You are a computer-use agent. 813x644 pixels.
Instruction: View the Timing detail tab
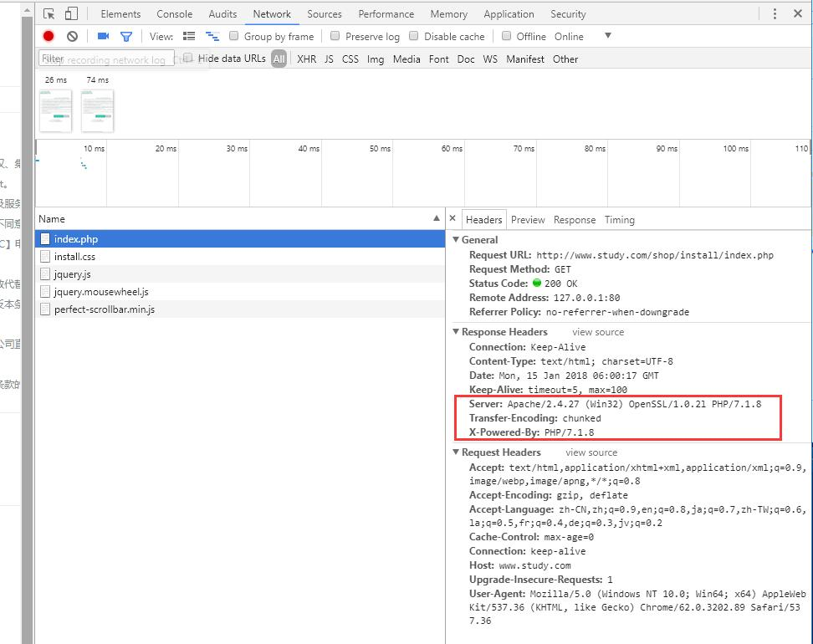pyautogui.click(x=619, y=220)
